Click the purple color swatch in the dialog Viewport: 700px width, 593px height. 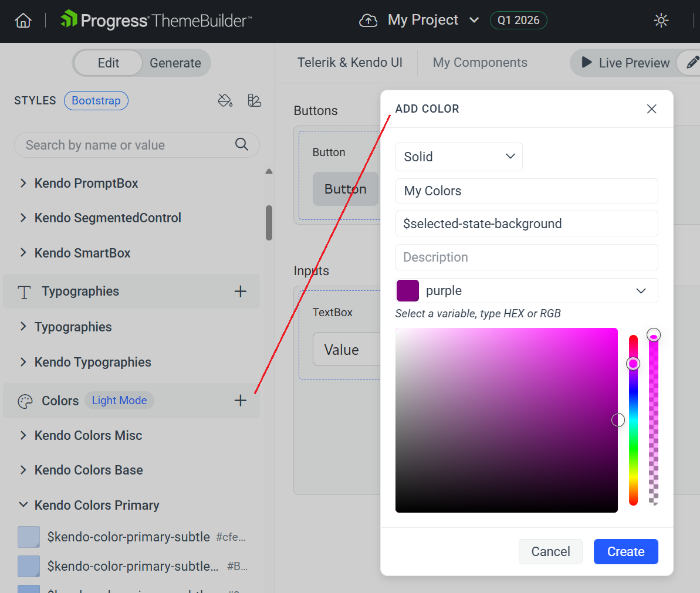pos(407,290)
